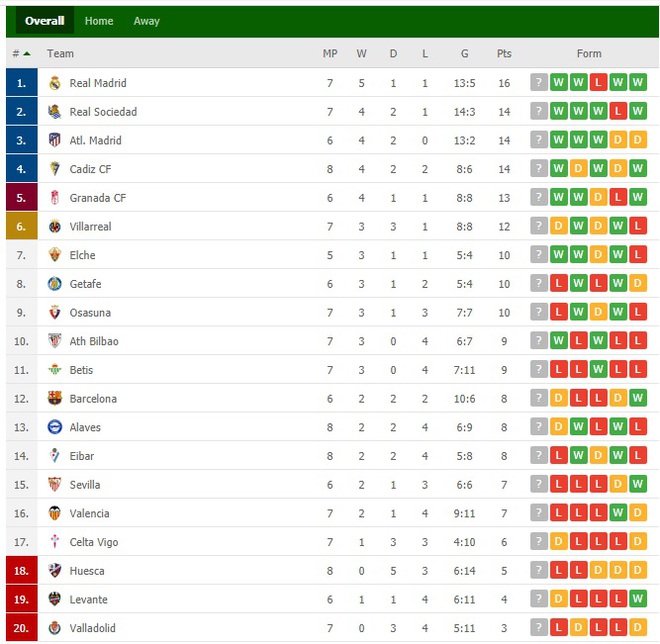Sort by the MP column header

pos(330,53)
